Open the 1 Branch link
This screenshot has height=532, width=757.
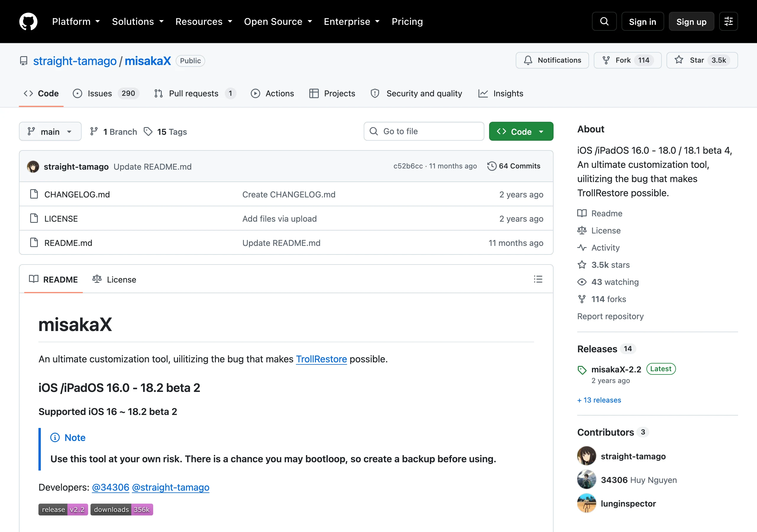(114, 132)
